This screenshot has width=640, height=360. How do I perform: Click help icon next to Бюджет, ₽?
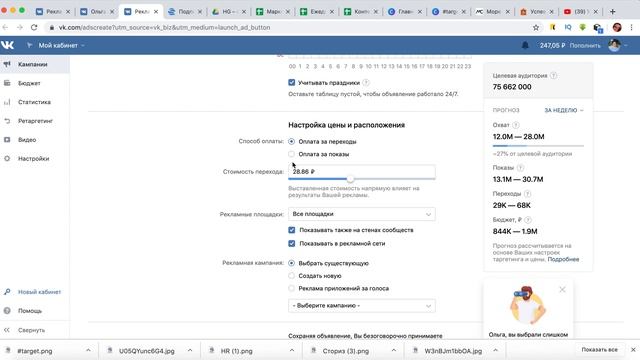coord(528,220)
